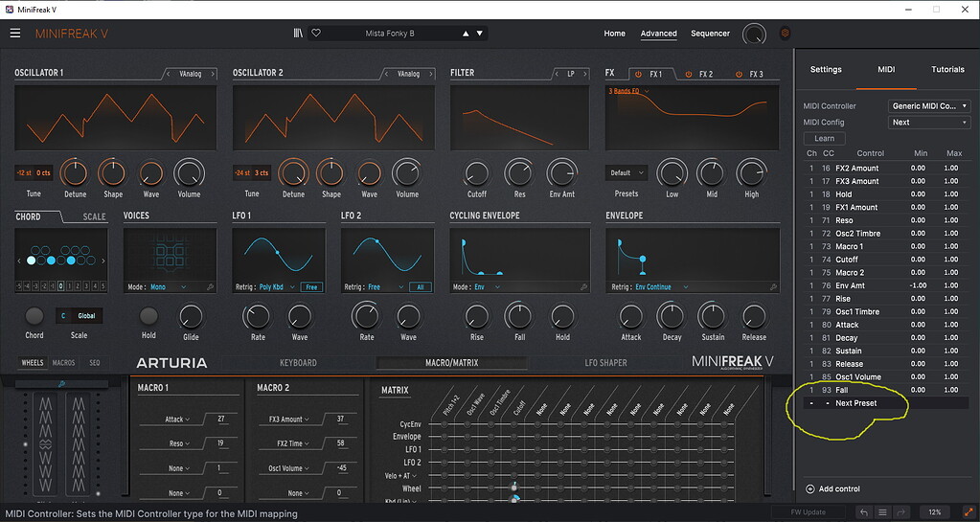Select the Next Preset mapping row

tap(886, 403)
